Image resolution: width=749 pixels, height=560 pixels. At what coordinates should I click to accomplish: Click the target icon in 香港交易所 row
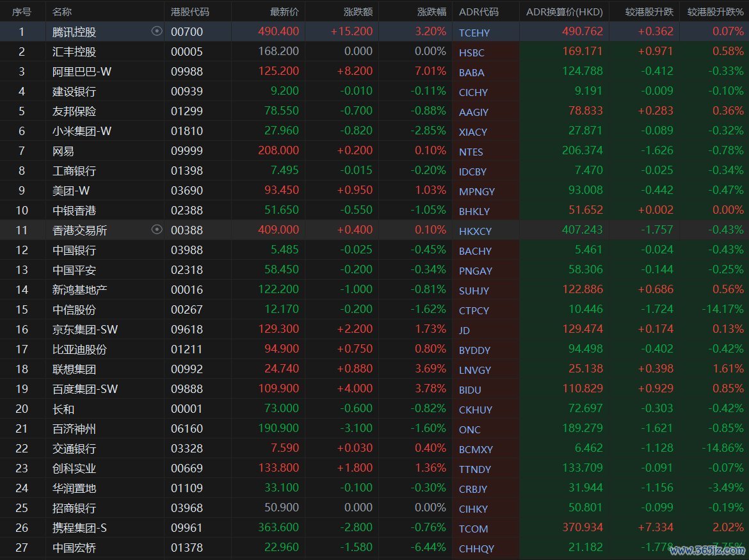point(157,230)
